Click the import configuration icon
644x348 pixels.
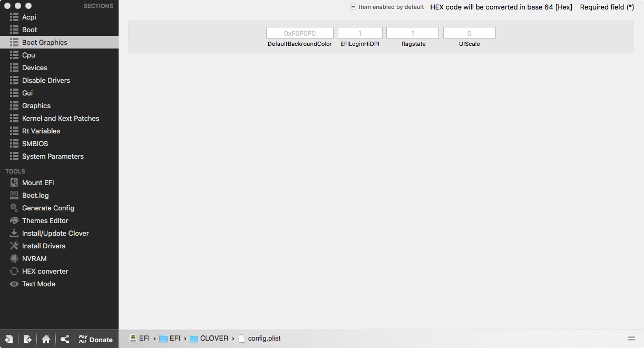(9, 339)
